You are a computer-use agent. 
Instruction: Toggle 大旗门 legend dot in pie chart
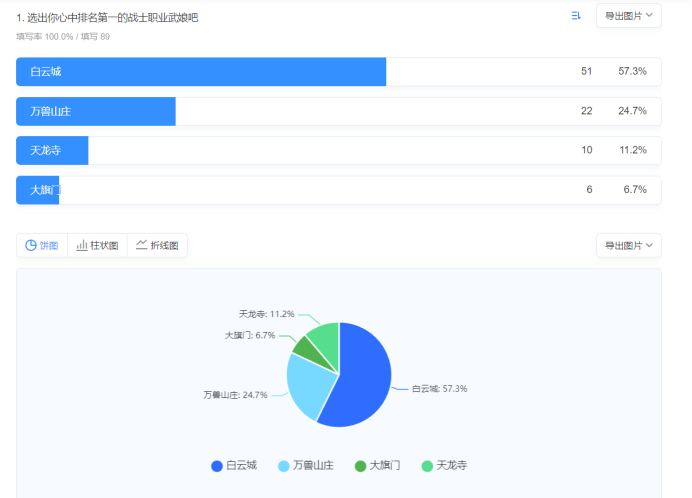[x=360, y=466]
